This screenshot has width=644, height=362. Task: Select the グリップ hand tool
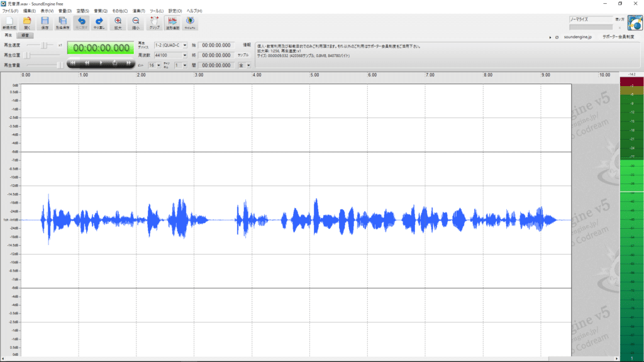click(x=154, y=23)
